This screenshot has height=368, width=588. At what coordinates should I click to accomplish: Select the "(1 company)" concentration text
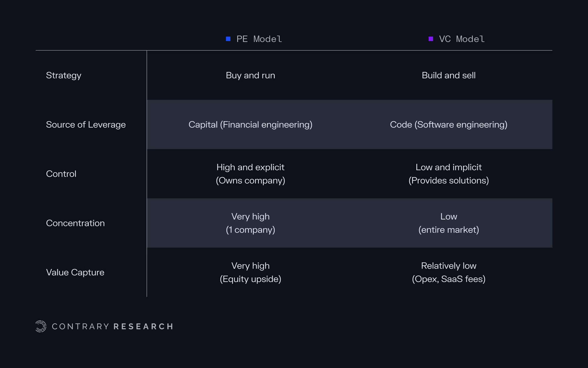click(x=250, y=230)
